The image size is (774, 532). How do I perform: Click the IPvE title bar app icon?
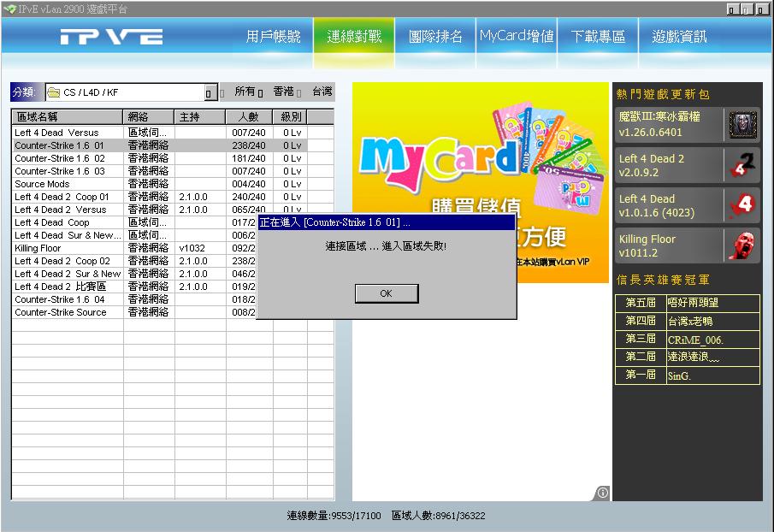(x=9, y=9)
